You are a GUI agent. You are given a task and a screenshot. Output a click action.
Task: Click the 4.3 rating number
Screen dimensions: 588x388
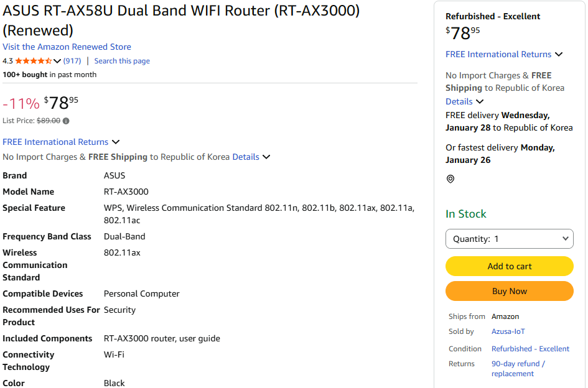click(x=7, y=61)
